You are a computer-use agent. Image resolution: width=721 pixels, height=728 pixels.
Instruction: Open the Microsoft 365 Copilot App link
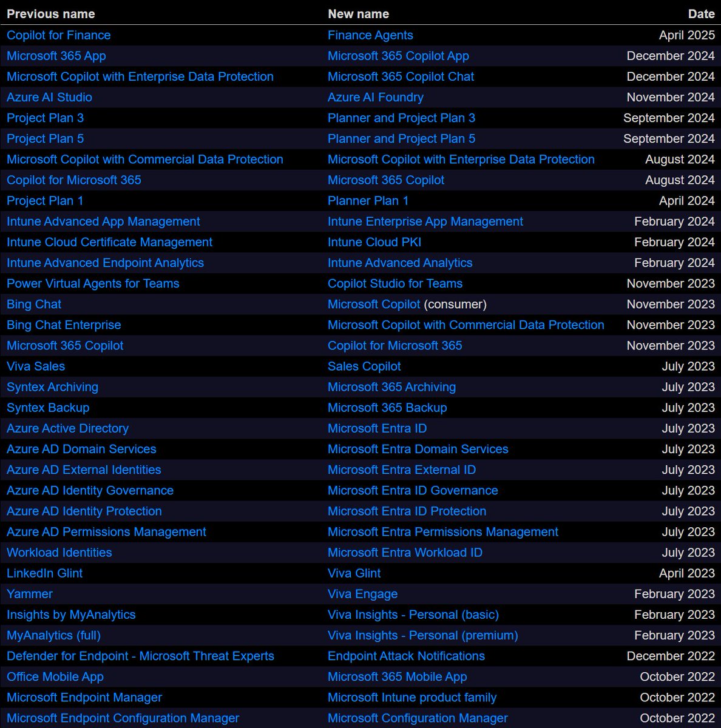[398, 56]
